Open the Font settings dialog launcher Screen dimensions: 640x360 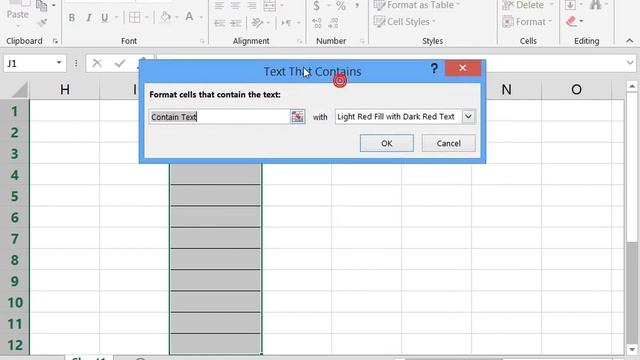(x=202, y=41)
